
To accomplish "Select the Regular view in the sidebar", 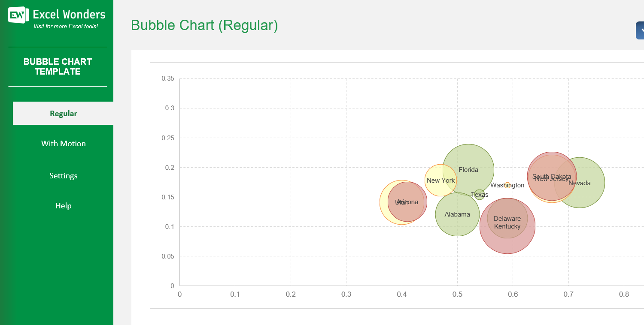I will (63, 113).
